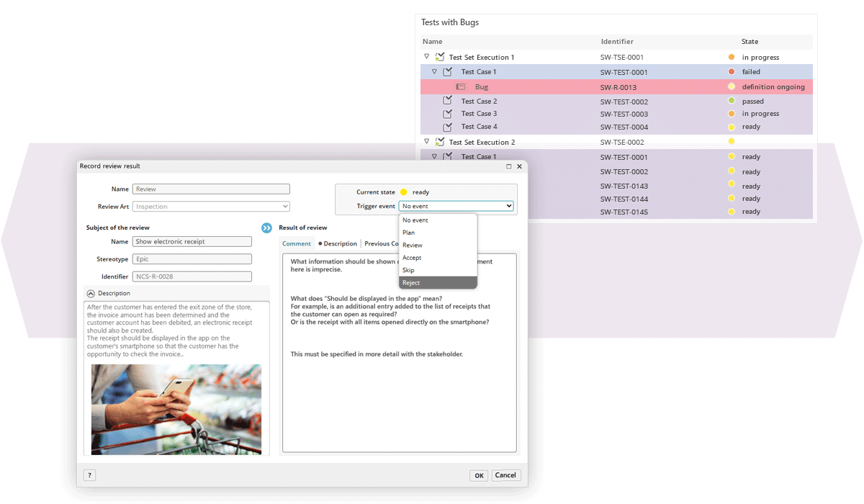The image size is (864, 504).
Task: Collapse the Test Set Execution 1 tree node
Action: [426, 56]
